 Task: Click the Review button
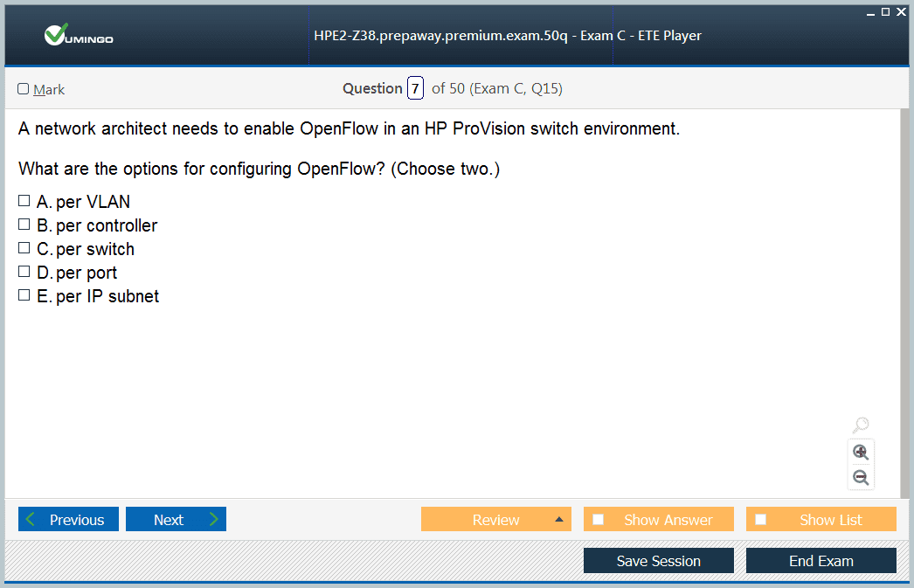pos(496,519)
